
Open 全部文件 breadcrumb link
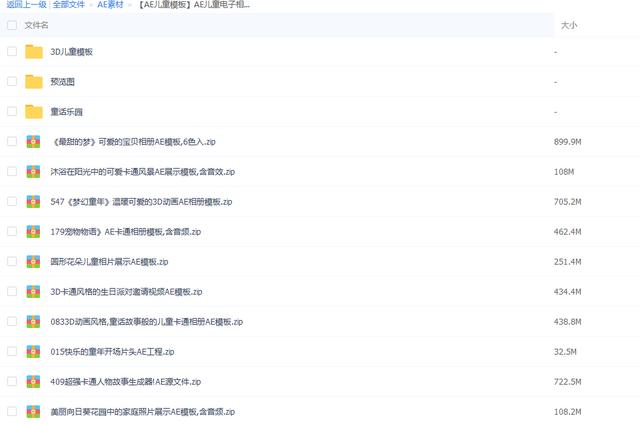[69, 4]
